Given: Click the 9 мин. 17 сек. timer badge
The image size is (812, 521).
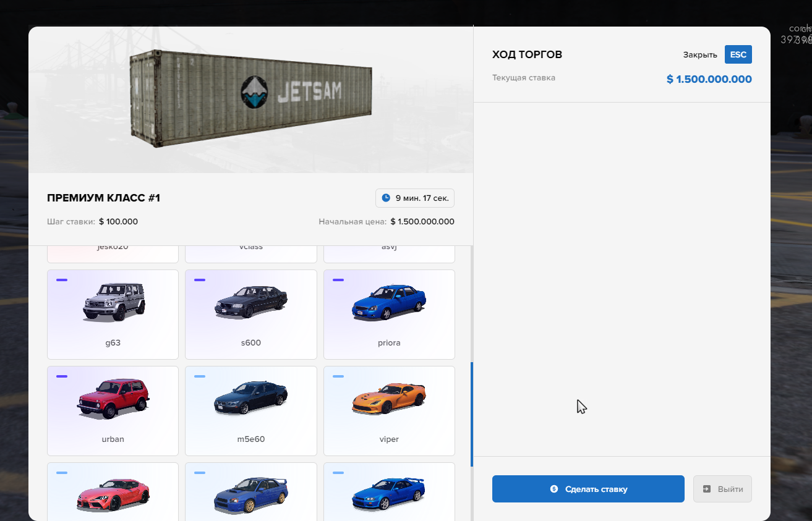Looking at the screenshot, I should tap(415, 198).
